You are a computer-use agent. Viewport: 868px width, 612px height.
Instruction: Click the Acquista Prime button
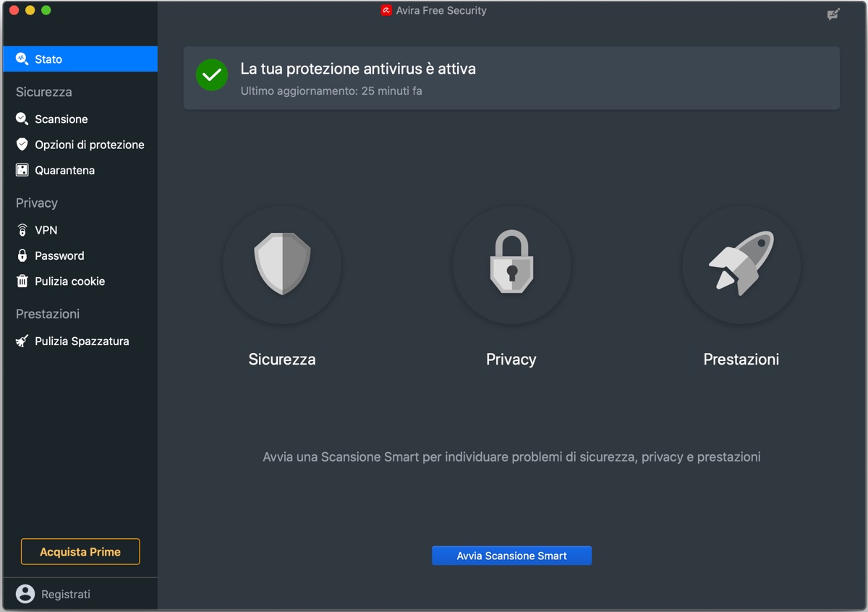tap(80, 551)
